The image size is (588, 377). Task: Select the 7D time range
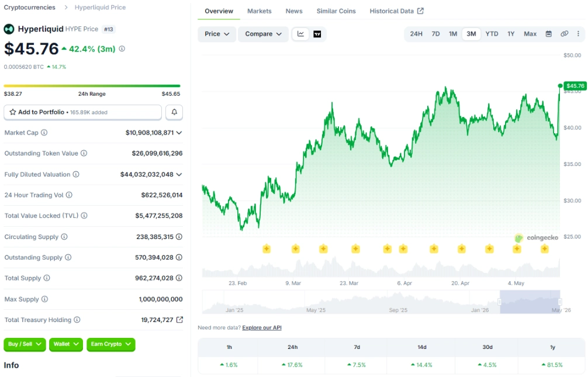tap(435, 34)
